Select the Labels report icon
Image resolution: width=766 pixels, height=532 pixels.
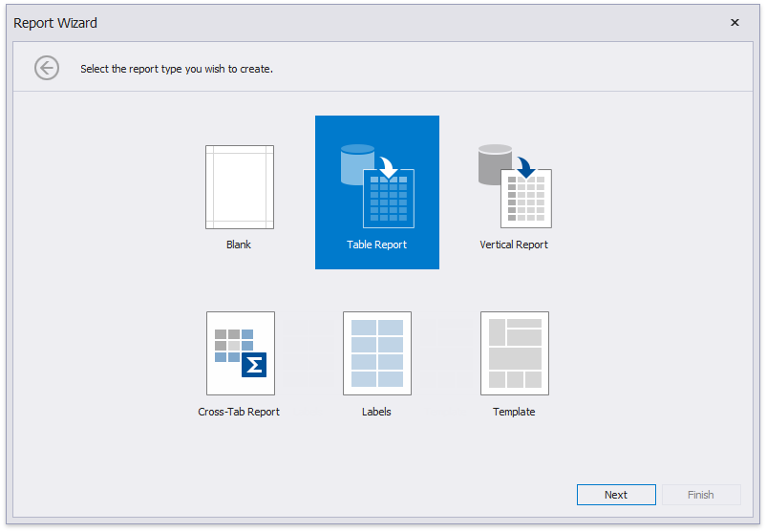[376, 352]
